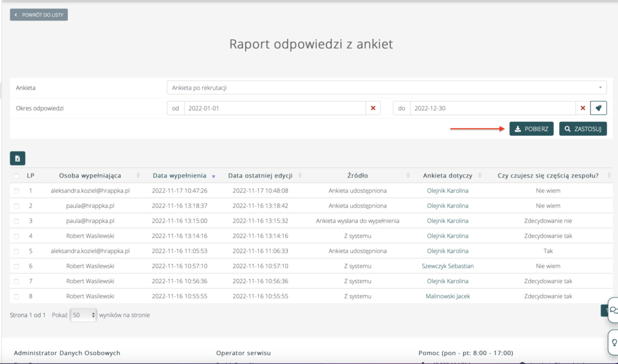Viewport: 618px width, 364px height.
Task: Select the checkbox for row 5
Action: (x=16, y=251)
